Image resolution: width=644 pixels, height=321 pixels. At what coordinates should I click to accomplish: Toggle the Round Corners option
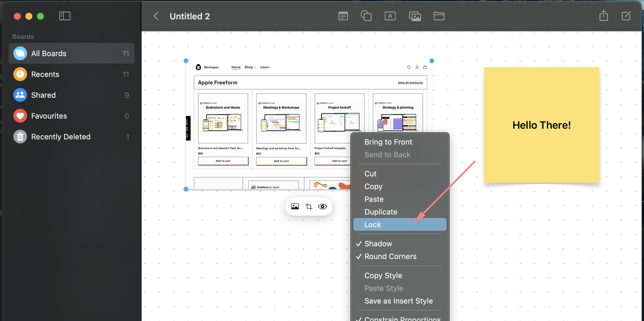tap(400, 257)
